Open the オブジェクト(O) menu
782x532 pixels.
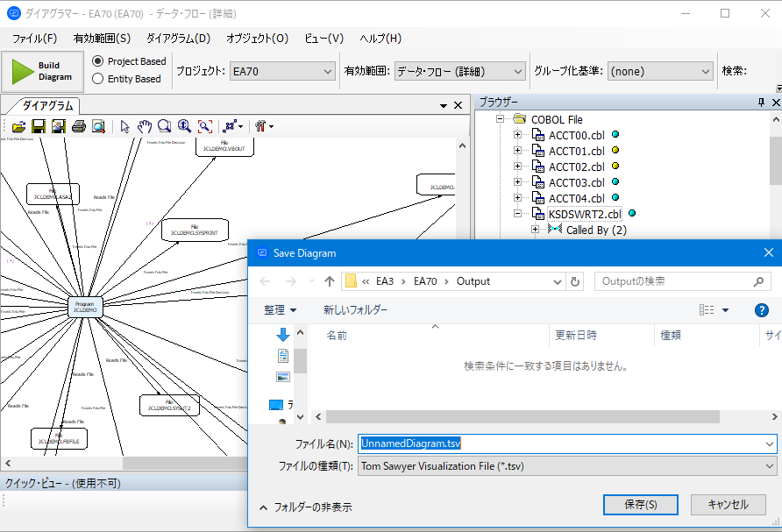pyautogui.click(x=257, y=39)
